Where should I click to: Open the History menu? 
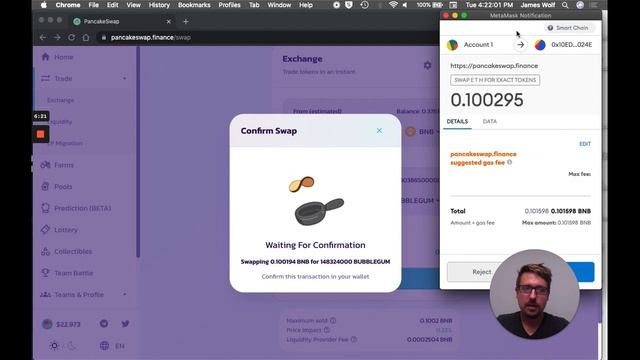(x=159, y=5)
